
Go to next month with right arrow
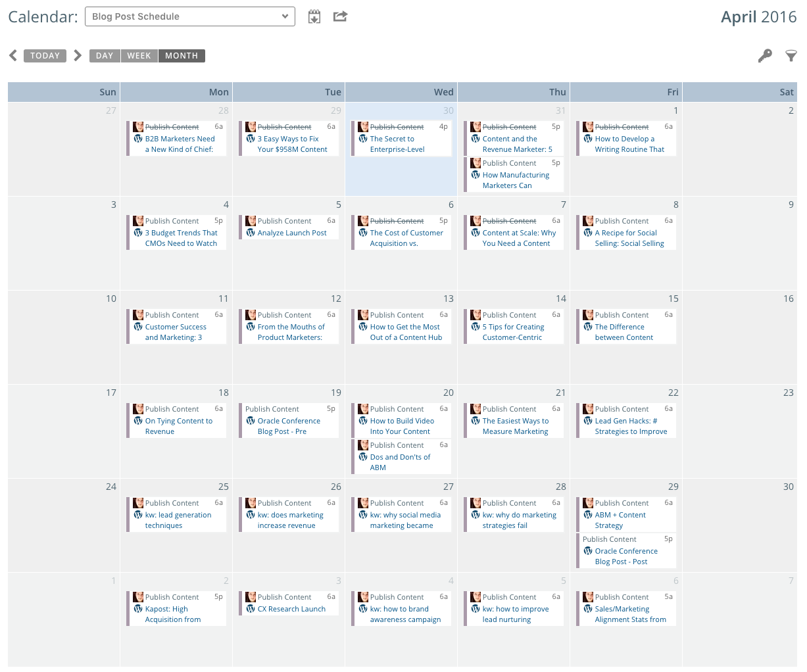click(x=78, y=55)
